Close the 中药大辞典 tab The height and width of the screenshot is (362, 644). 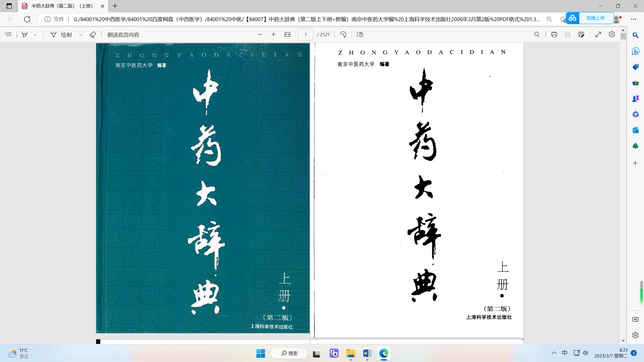click(102, 6)
